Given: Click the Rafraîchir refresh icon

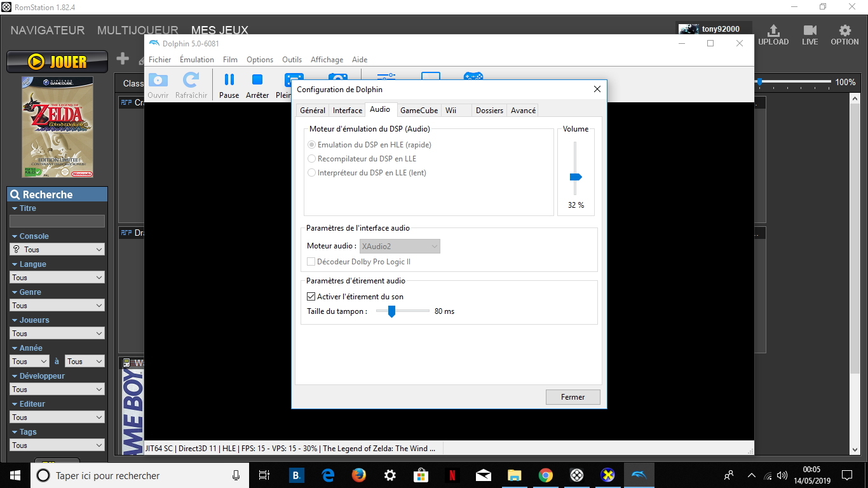Looking at the screenshot, I should tap(191, 79).
